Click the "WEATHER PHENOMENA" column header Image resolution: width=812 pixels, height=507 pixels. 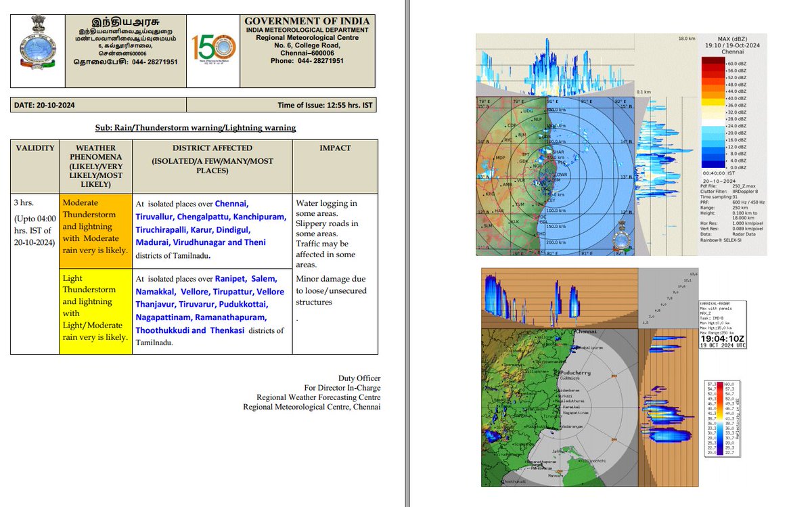click(95, 166)
